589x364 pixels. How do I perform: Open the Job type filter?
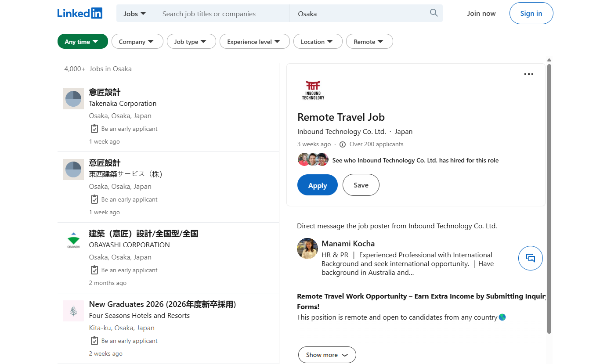(191, 41)
